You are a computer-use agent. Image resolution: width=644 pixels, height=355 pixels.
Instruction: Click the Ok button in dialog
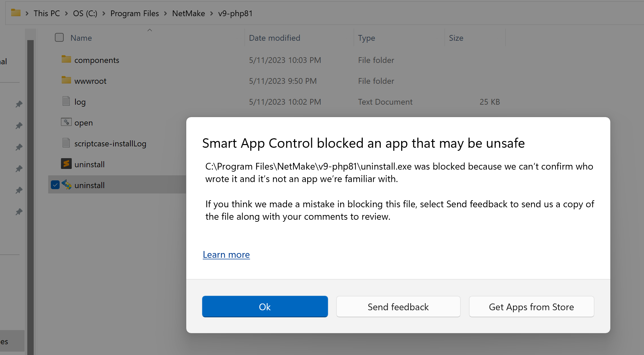click(x=265, y=307)
